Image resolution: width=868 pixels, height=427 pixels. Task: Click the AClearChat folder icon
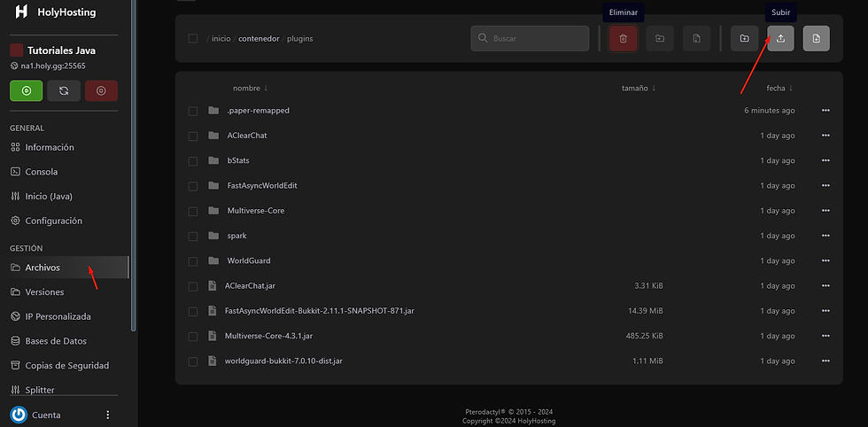pyautogui.click(x=213, y=136)
